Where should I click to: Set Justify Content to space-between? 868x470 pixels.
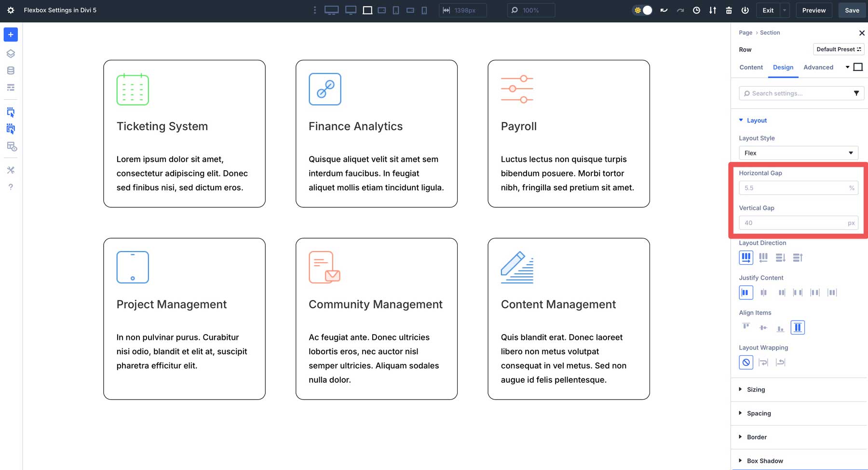point(798,292)
